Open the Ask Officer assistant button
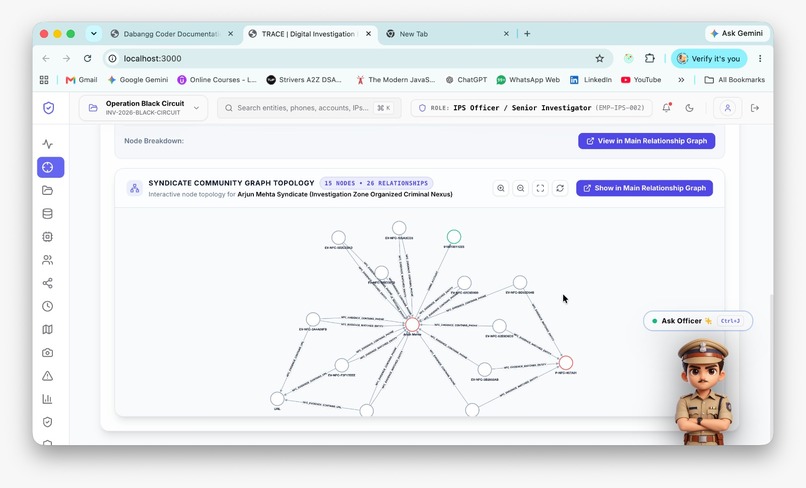The width and height of the screenshot is (806, 488). tap(698, 321)
